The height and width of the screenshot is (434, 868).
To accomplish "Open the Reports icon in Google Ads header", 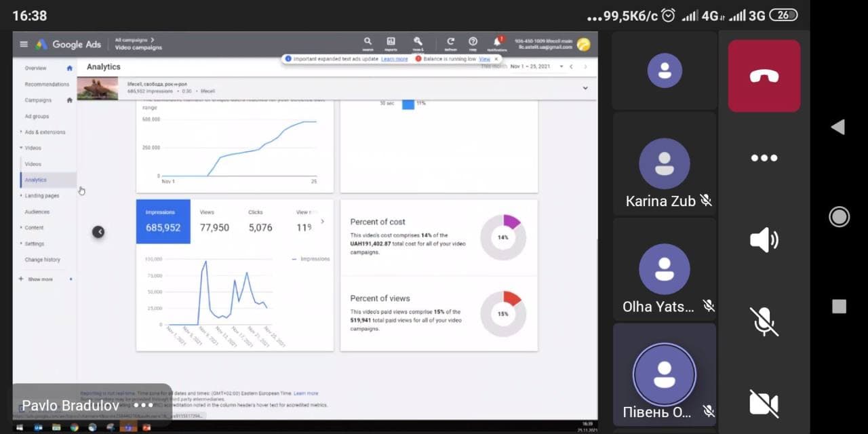I will (x=391, y=42).
